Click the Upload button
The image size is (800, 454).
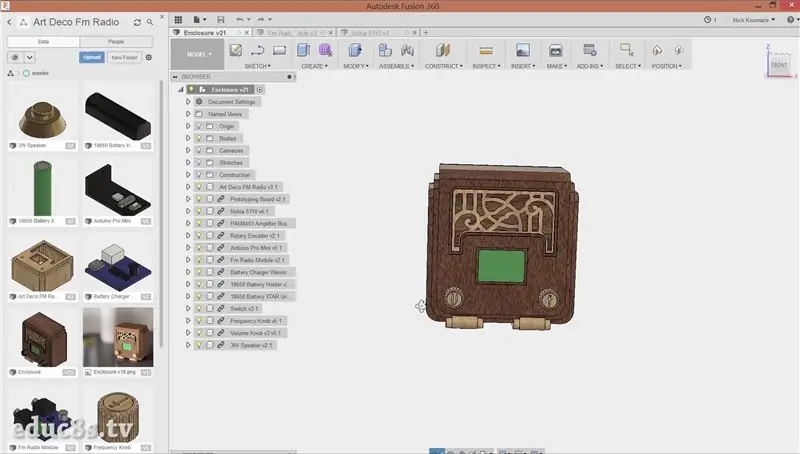92,58
